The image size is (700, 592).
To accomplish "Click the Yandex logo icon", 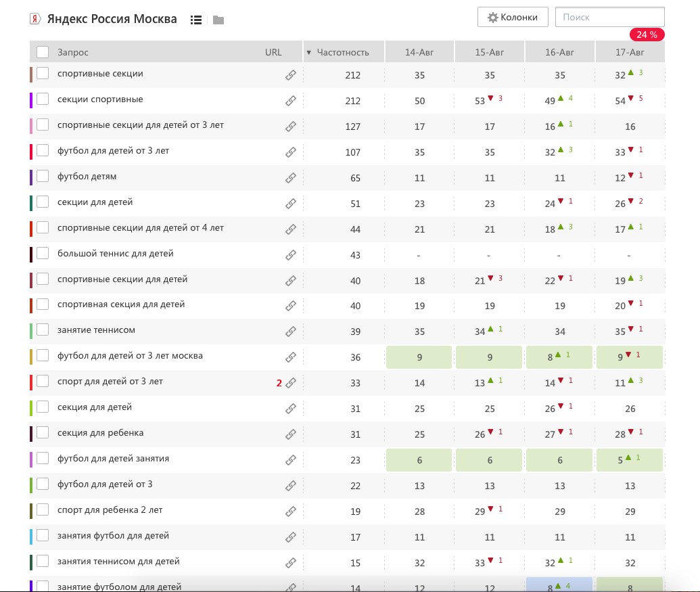I will tap(35, 19).
